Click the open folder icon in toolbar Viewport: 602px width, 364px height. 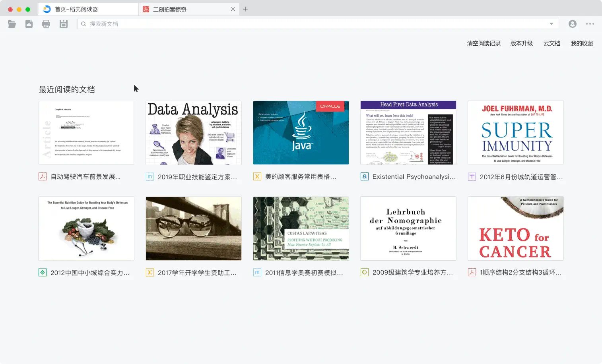tap(12, 24)
